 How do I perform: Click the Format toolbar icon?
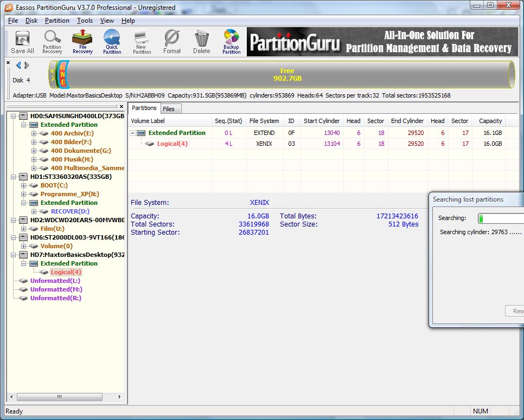click(172, 42)
